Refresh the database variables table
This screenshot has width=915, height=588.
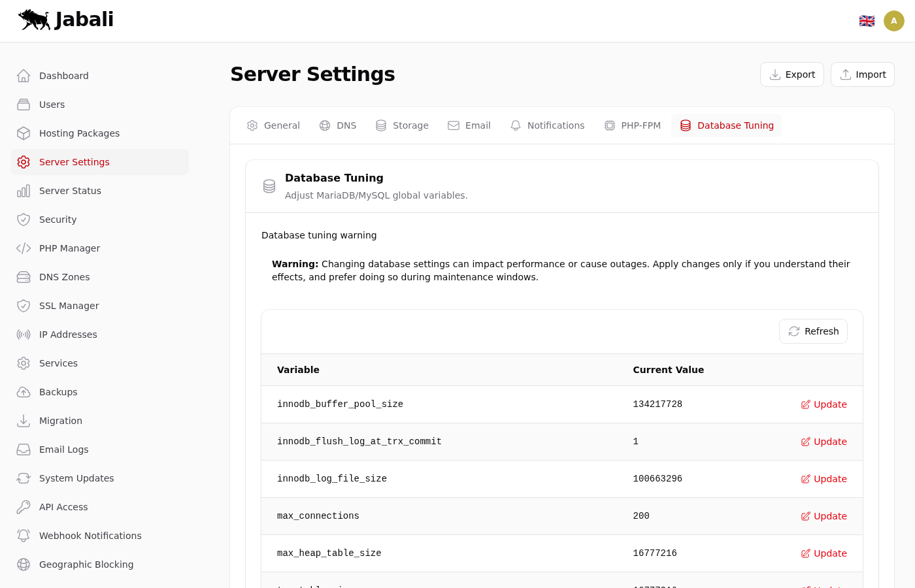[813, 331]
